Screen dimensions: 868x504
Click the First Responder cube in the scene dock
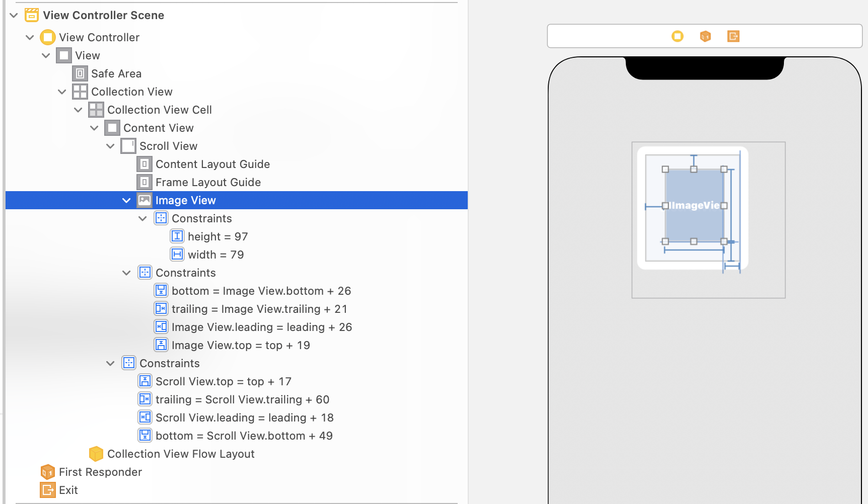pyautogui.click(x=705, y=36)
